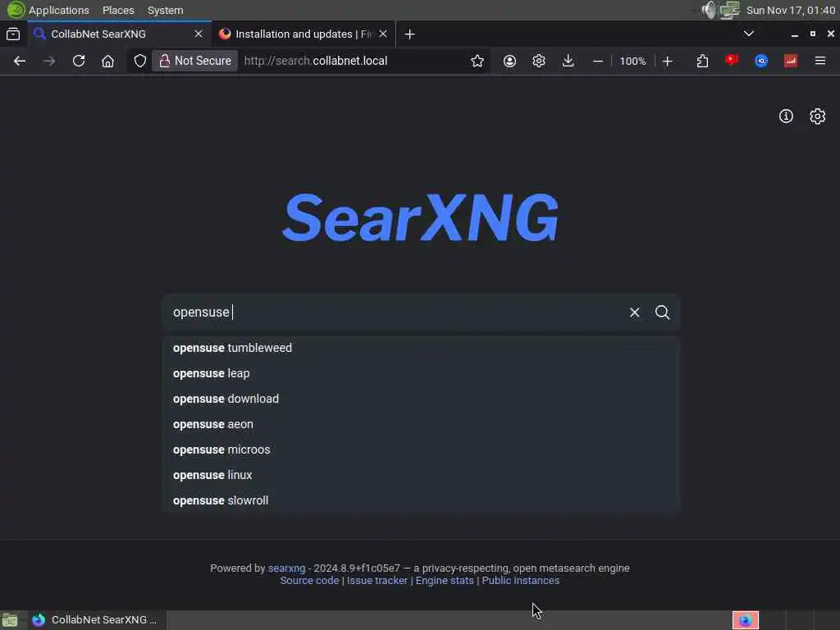The image size is (840, 630).
Task: Expand the list all tabs chevron
Action: (749, 34)
